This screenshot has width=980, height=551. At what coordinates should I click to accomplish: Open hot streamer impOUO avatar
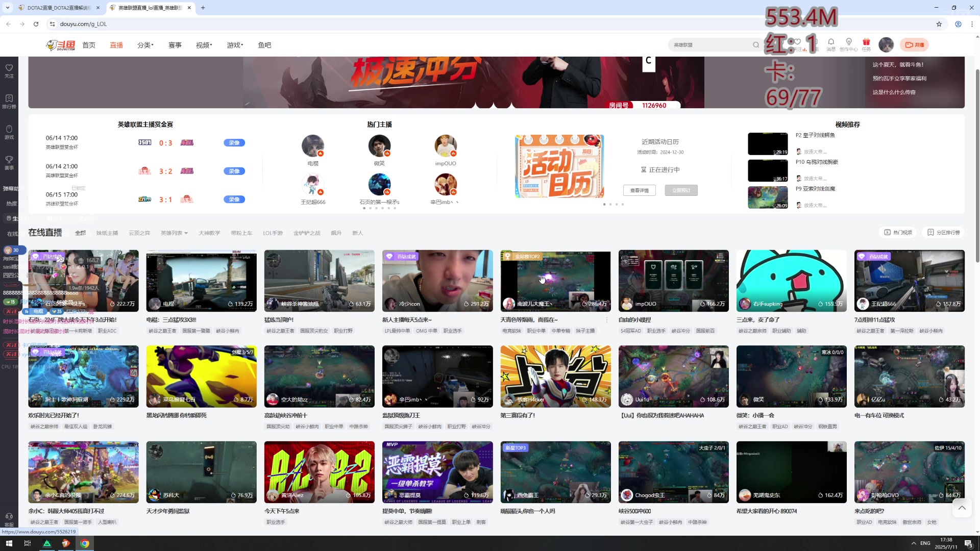point(446,146)
